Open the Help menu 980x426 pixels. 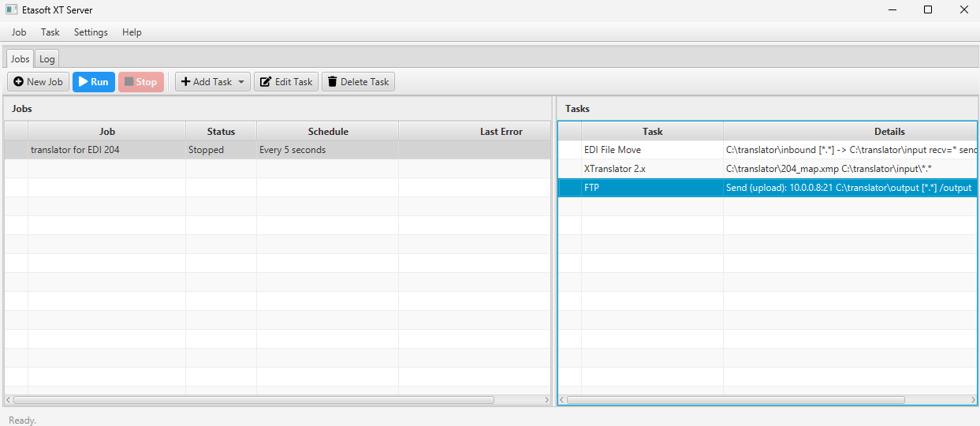132,32
